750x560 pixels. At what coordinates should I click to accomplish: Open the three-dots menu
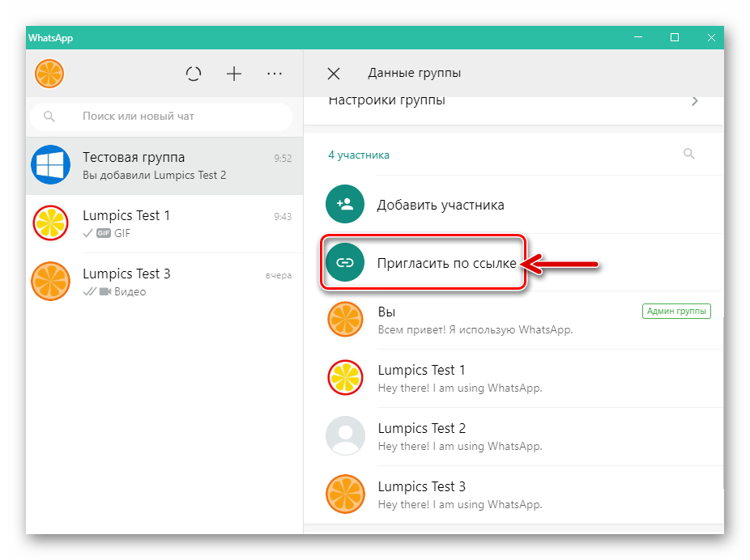(x=275, y=74)
